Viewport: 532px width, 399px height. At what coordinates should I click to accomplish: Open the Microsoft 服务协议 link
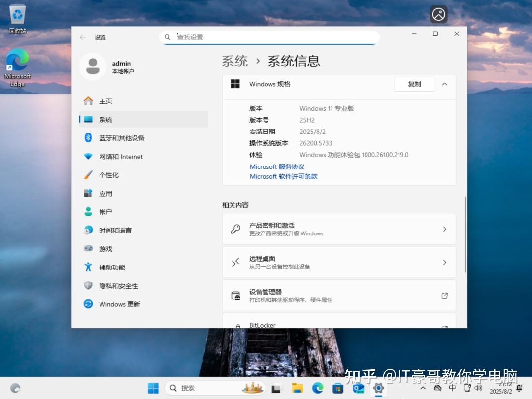[x=277, y=166]
